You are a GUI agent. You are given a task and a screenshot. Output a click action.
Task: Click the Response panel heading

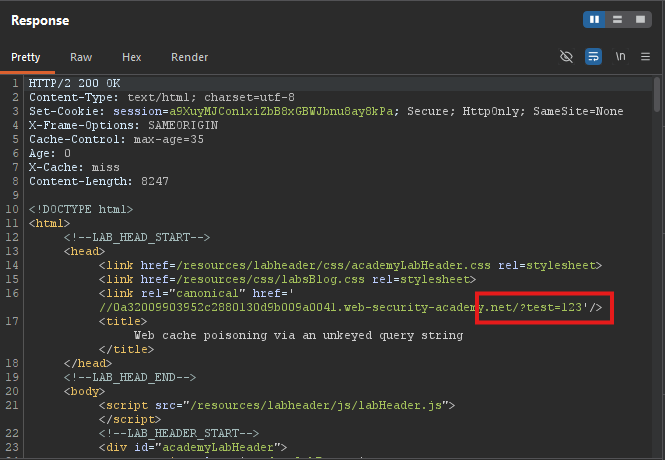point(40,20)
